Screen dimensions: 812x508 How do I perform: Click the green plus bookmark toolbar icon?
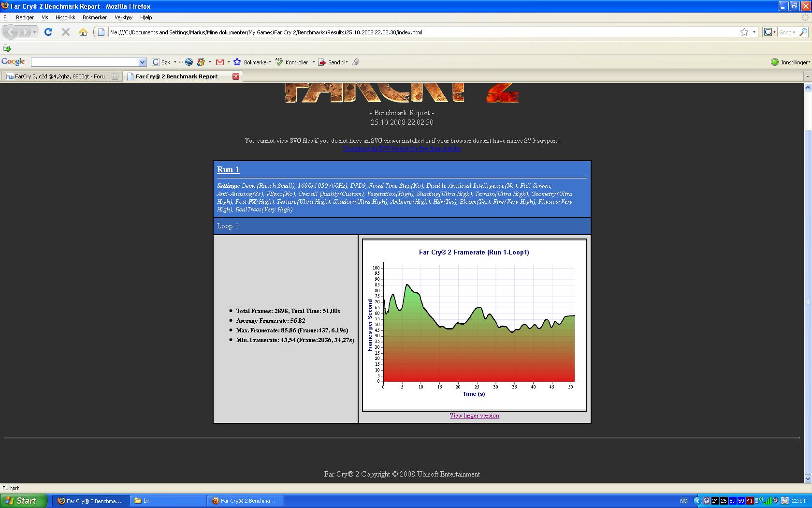click(7, 48)
